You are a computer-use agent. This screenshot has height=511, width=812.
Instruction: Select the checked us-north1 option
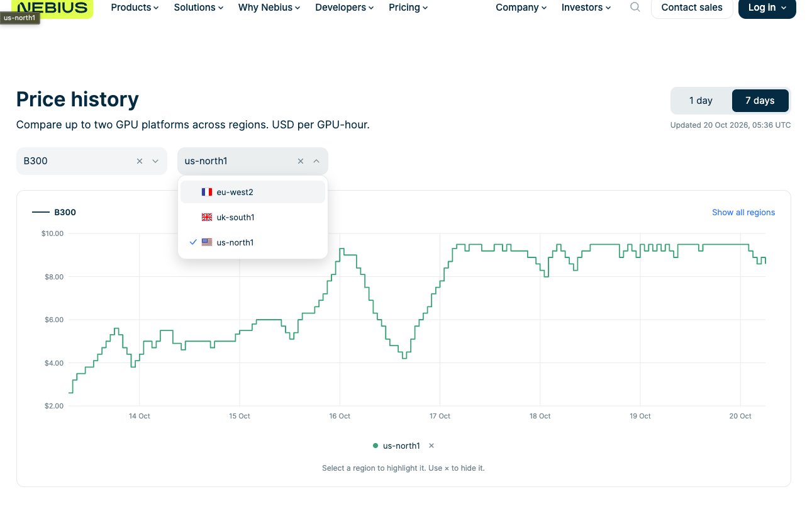[x=253, y=242]
